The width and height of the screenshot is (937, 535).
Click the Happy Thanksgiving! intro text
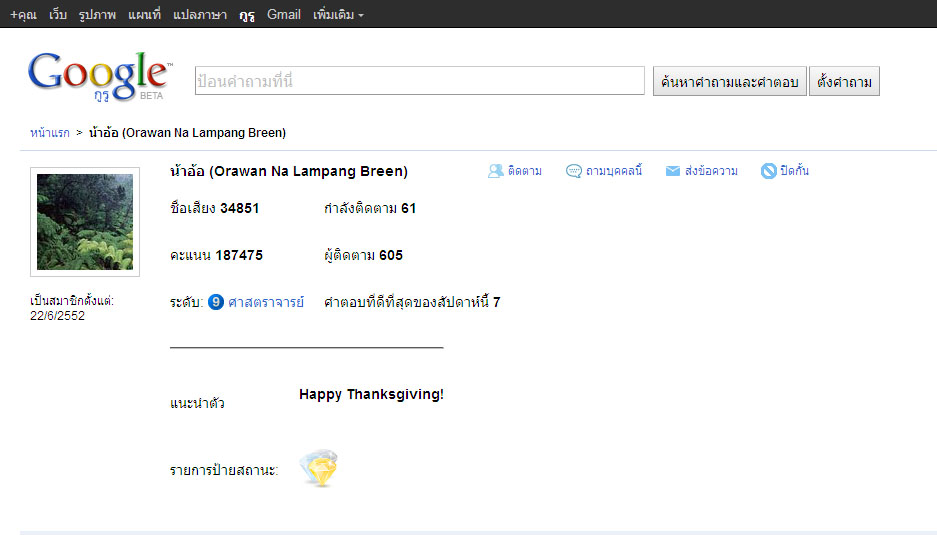(x=371, y=395)
